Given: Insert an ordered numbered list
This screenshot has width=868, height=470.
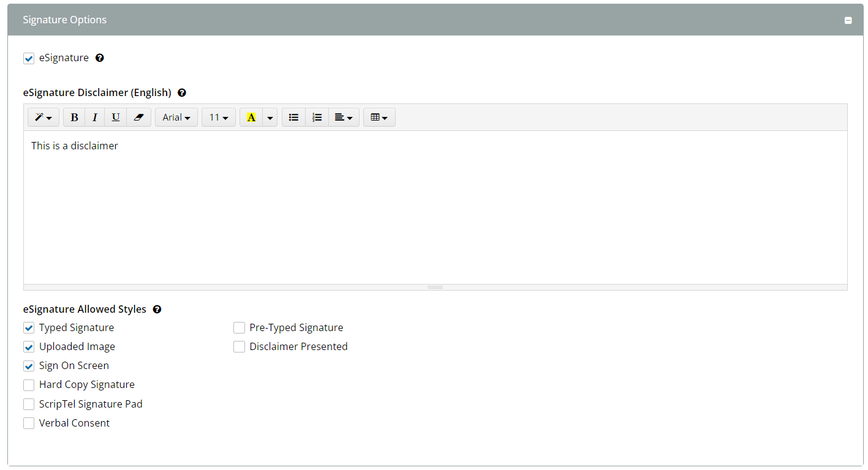Looking at the screenshot, I should pyautogui.click(x=317, y=117).
